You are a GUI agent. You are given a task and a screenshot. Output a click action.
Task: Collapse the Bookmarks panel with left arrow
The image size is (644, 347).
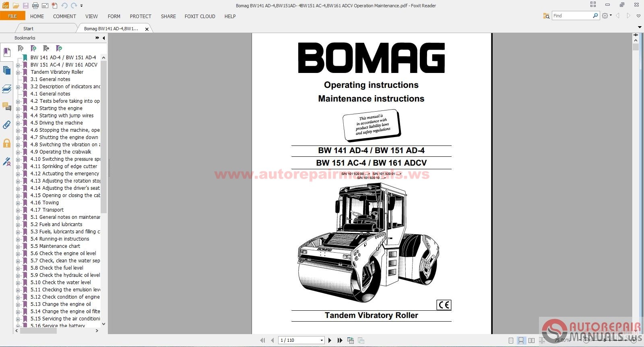coord(104,38)
